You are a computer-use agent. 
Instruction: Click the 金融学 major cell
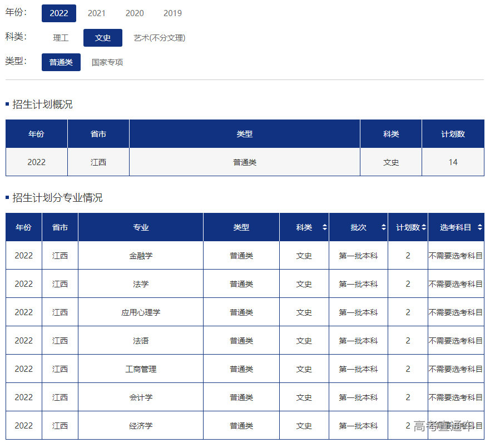141,256
